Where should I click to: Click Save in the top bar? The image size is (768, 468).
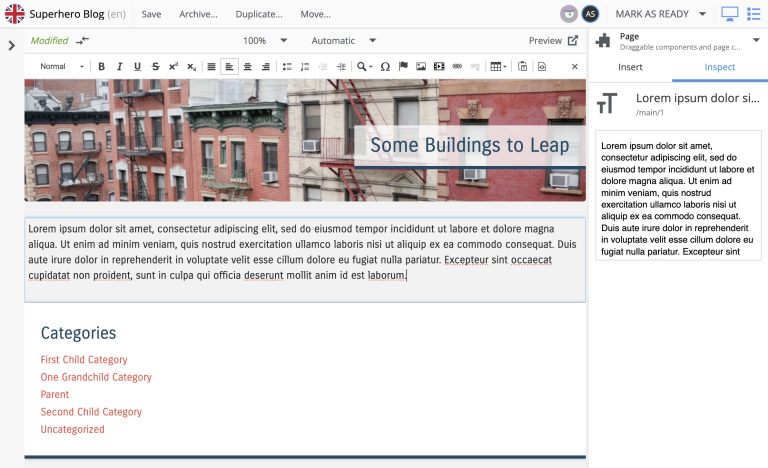point(151,14)
